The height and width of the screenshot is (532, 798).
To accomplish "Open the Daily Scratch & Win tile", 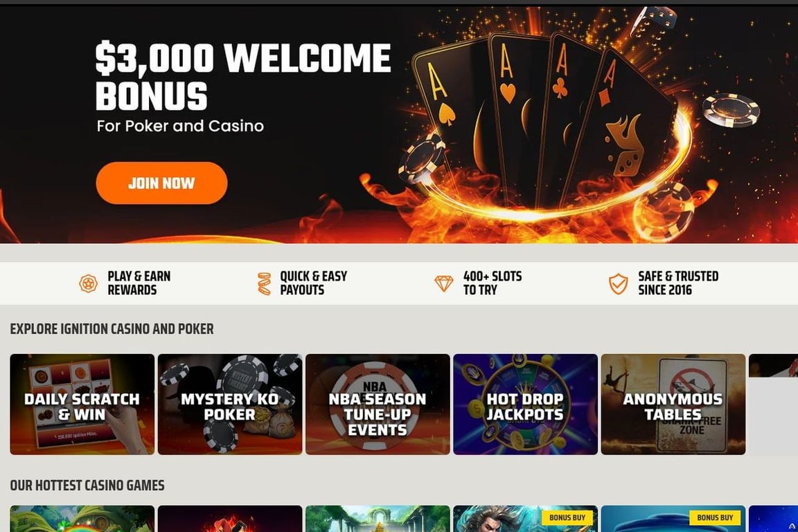I will [x=82, y=405].
